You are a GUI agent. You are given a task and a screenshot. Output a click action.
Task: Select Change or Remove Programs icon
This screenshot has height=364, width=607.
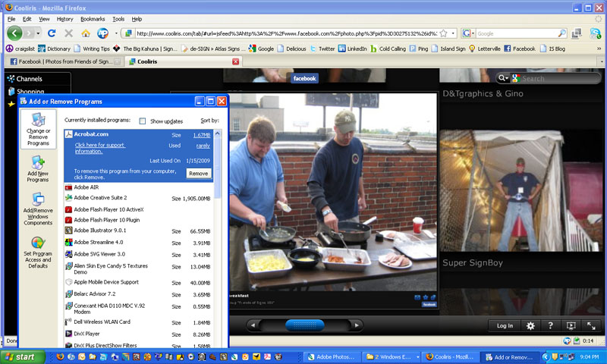point(38,129)
